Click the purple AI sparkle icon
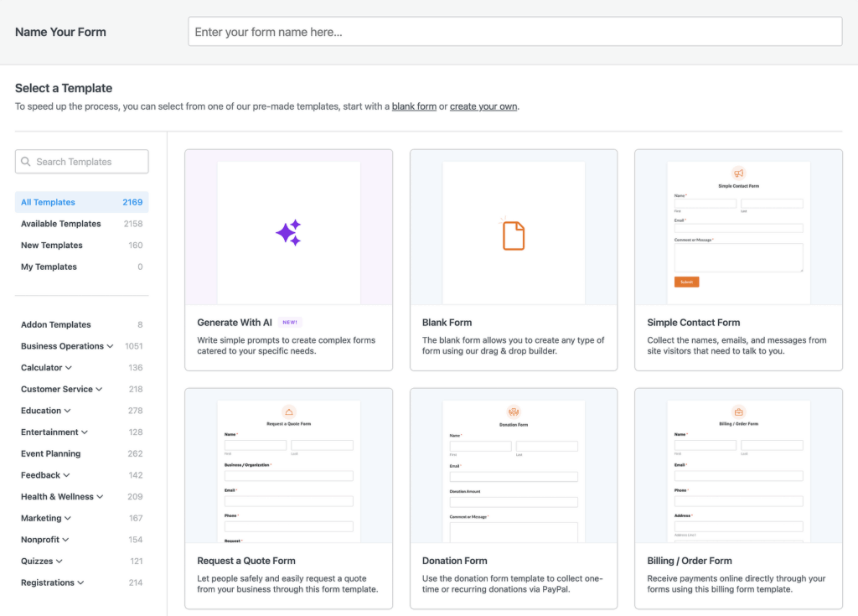 288,233
